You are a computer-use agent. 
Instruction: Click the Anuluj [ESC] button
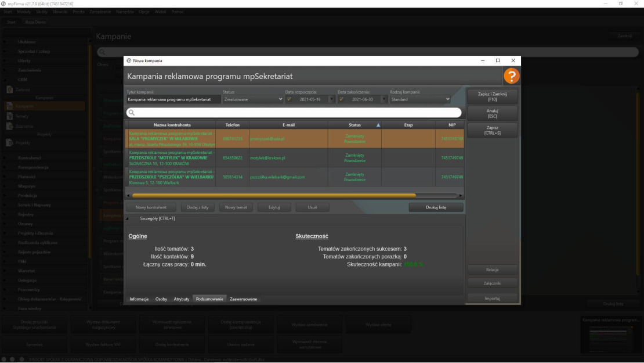tap(492, 113)
